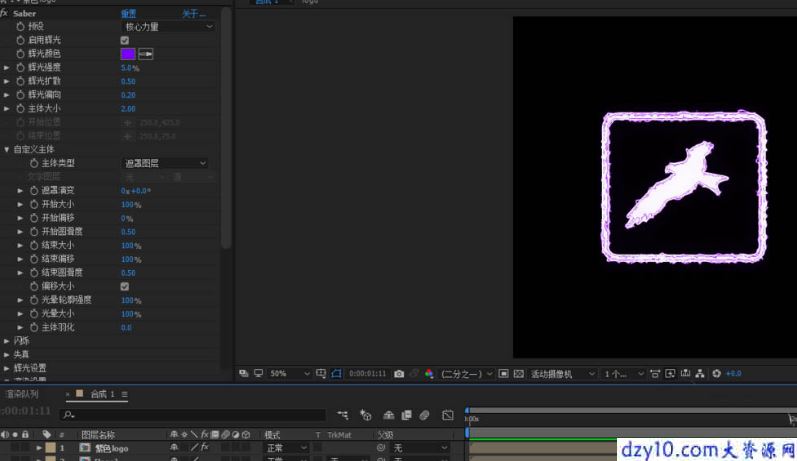
Task: Expand the 辉光设置 group
Action: click(x=7, y=368)
